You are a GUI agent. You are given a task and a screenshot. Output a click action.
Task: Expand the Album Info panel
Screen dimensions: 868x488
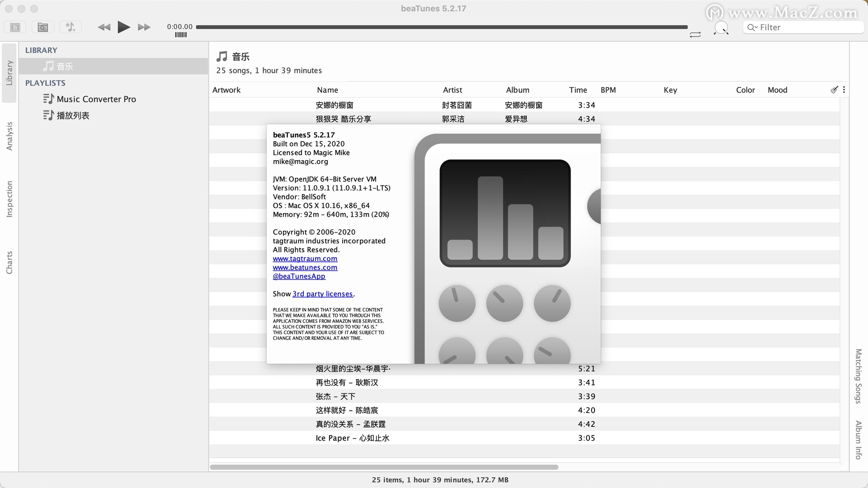pyautogui.click(x=858, y=438)
